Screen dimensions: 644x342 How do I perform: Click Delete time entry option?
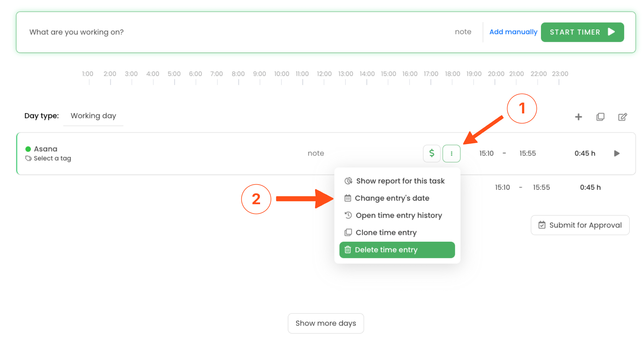click(x=397, y=250)
